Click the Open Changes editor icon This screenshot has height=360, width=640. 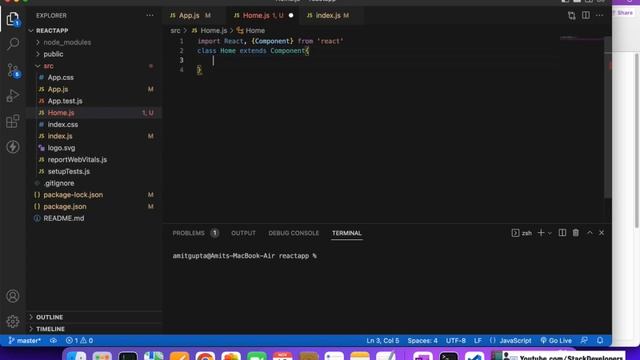571,16
